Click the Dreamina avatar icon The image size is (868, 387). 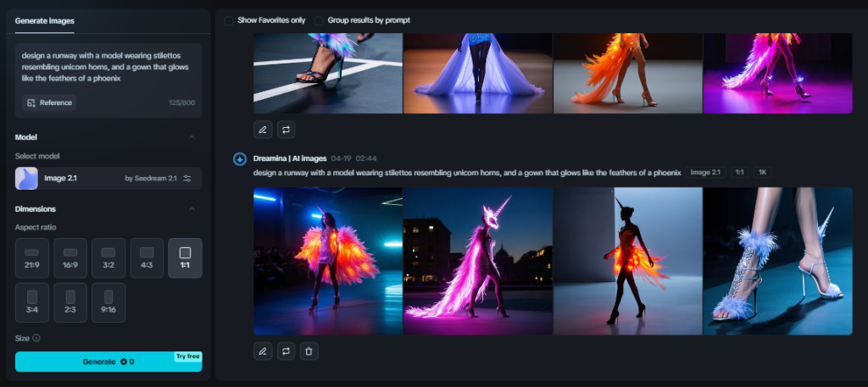click(x=240, y=159)
